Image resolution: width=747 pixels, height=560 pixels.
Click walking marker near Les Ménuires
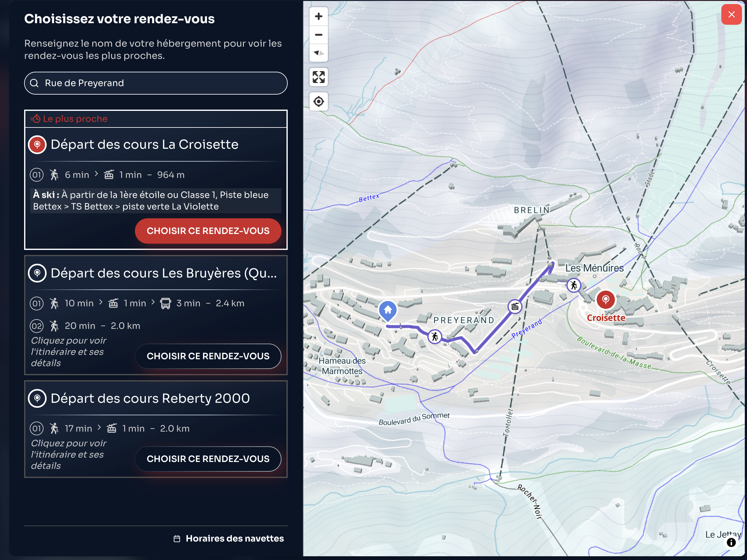574,285
